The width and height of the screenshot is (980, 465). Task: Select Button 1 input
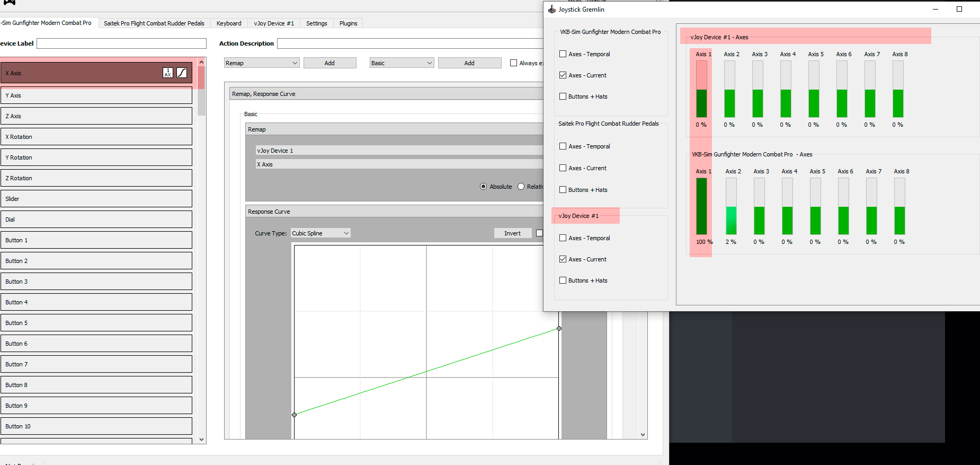[96, 240]
